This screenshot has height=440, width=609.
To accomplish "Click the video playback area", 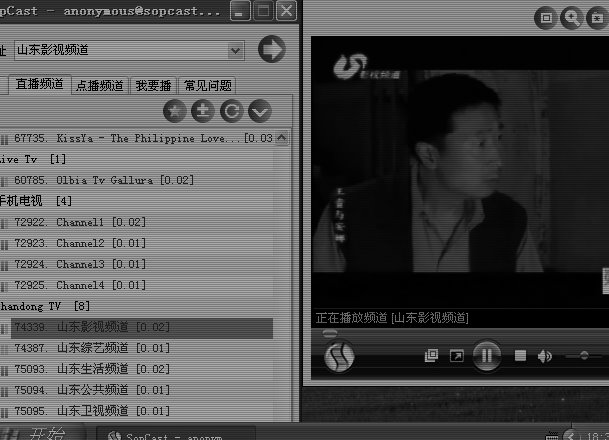I will (460, 171).
